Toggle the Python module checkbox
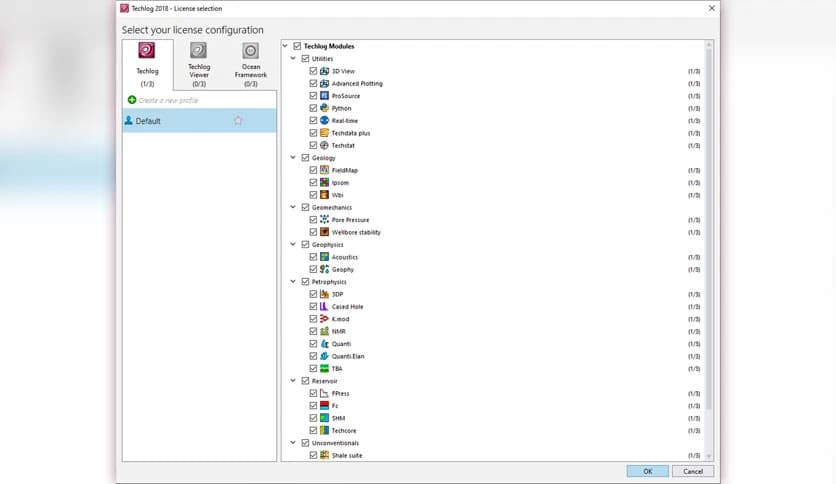This screenshot has height=484, width=836. tap(313, 108)
